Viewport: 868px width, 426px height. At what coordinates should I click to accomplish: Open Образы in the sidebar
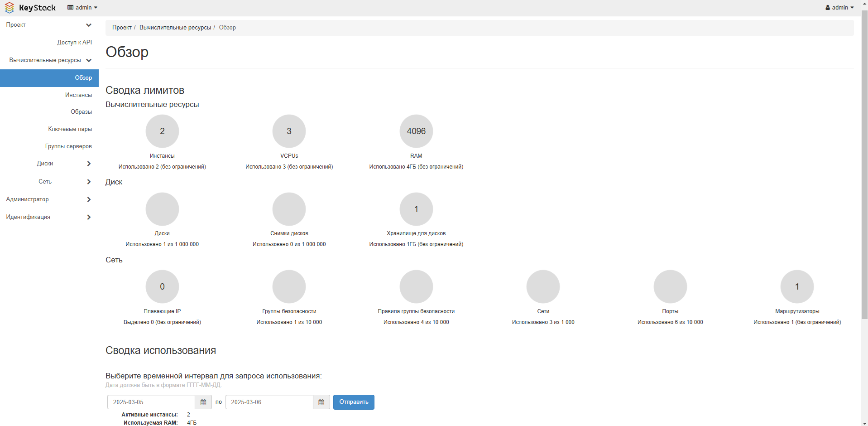coord(81,112)
